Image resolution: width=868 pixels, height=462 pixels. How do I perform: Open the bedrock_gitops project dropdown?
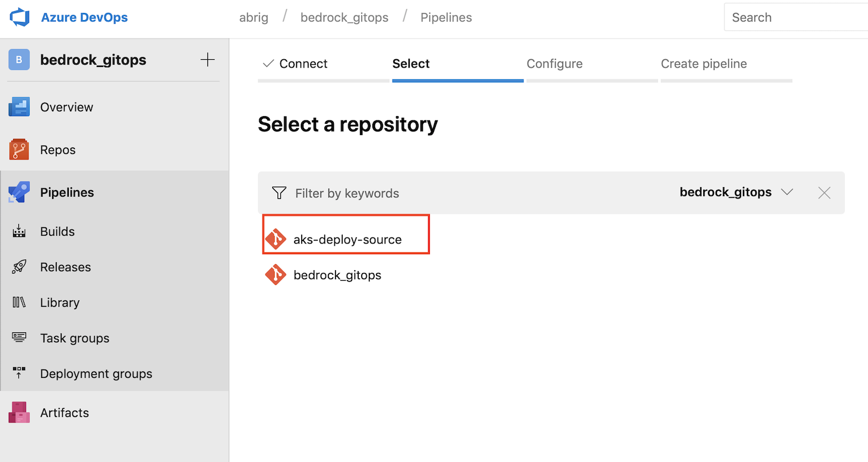tap(736, 192)
